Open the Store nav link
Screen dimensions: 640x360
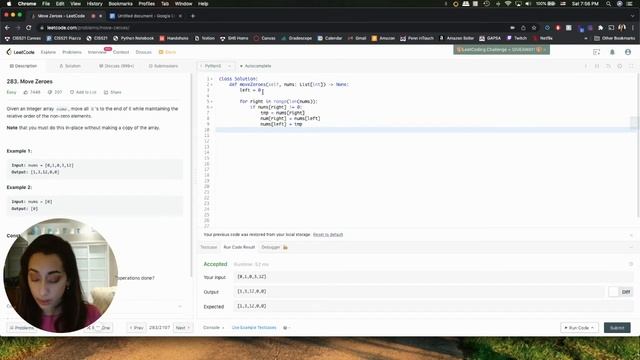[168, 52]
